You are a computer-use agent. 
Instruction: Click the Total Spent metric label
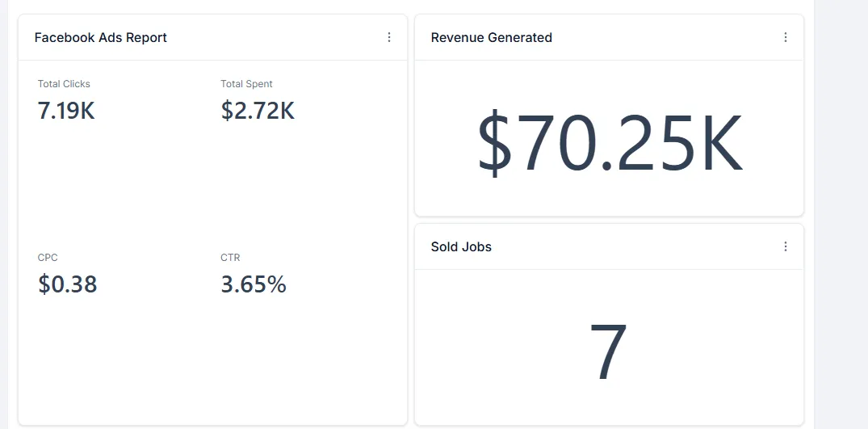(246, 84)
